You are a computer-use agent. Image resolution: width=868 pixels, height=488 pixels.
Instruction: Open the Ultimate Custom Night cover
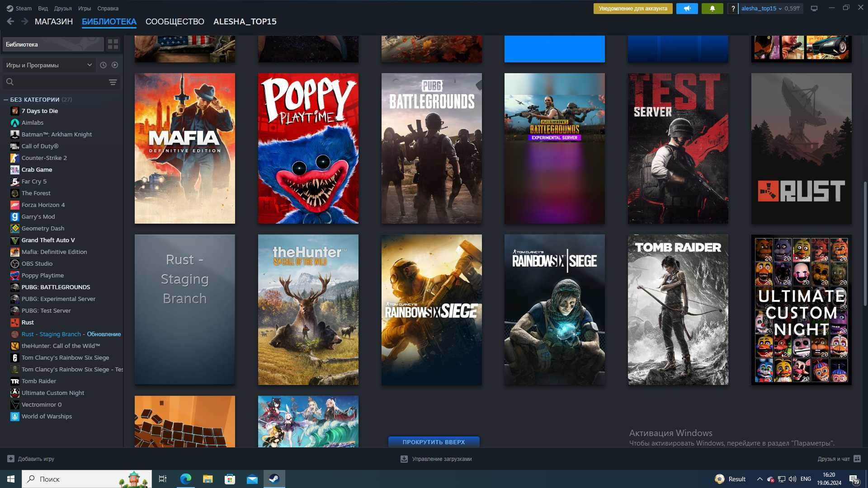click(802, 310)
